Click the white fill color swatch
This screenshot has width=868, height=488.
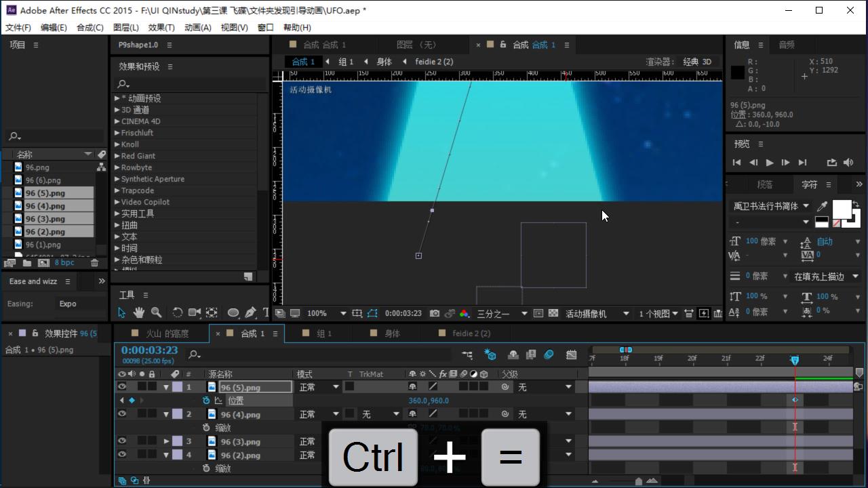[x=842, y=209]
